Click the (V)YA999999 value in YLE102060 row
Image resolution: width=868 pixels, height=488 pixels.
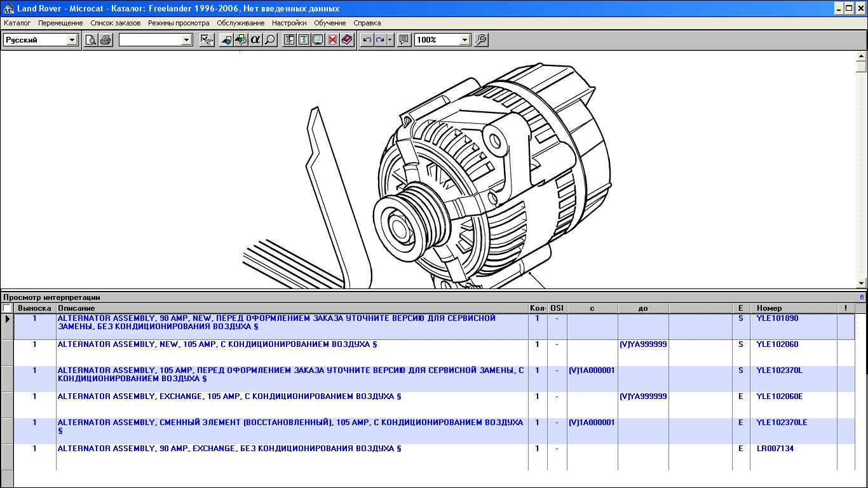[x=643, y=344]
